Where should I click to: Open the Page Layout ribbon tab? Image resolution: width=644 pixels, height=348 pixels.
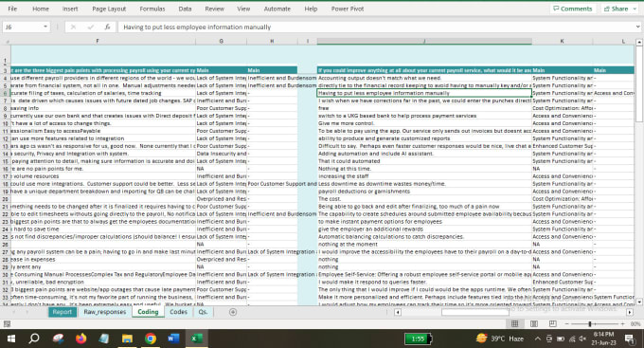tap(109, 9)
